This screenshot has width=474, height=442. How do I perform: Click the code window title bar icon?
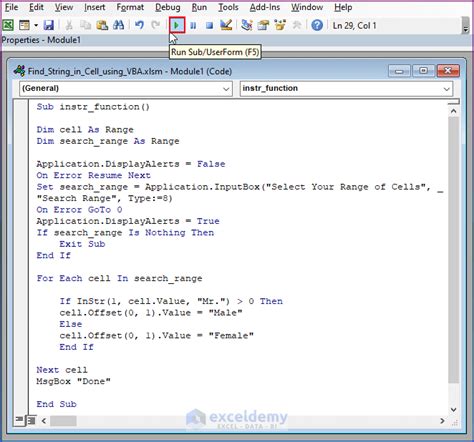(19, 71)
